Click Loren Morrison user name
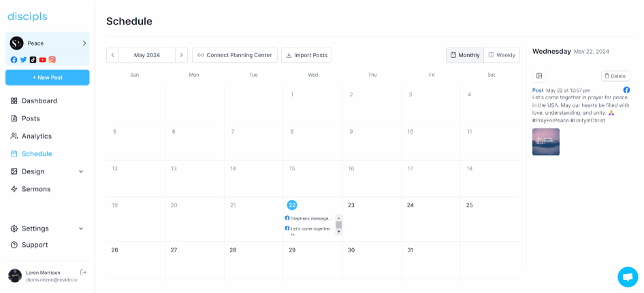This screenshot has width=644, height=293. (x=43, y=273)
